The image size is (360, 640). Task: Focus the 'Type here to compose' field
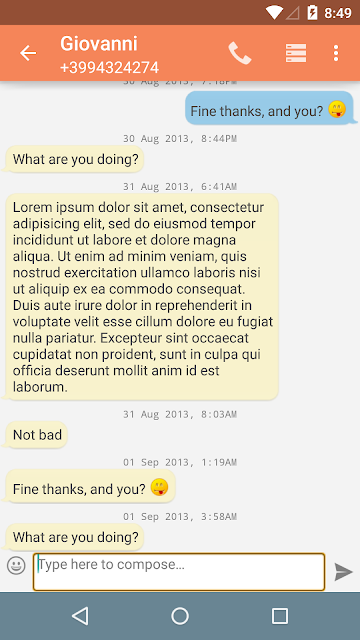[179, 572]
